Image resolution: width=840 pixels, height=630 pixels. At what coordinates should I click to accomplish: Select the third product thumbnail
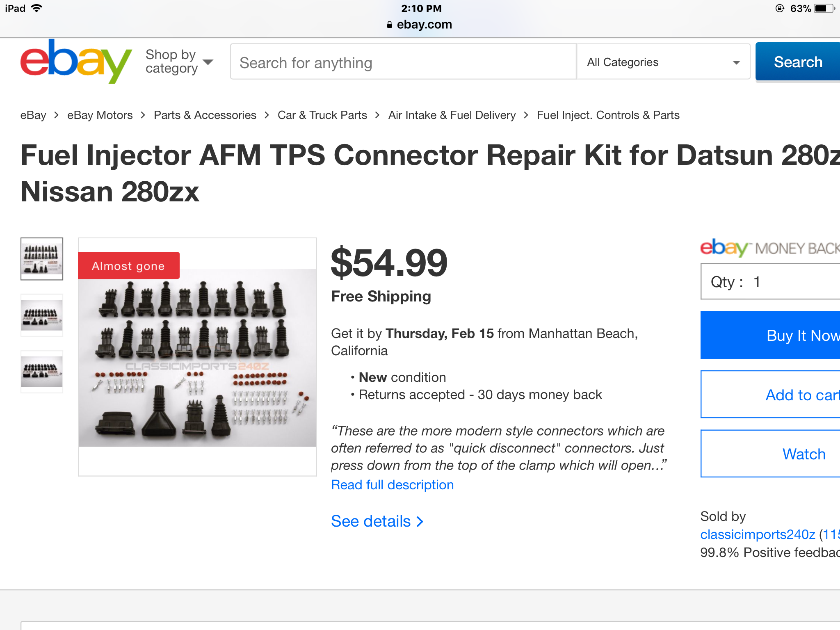click(42, 372)
